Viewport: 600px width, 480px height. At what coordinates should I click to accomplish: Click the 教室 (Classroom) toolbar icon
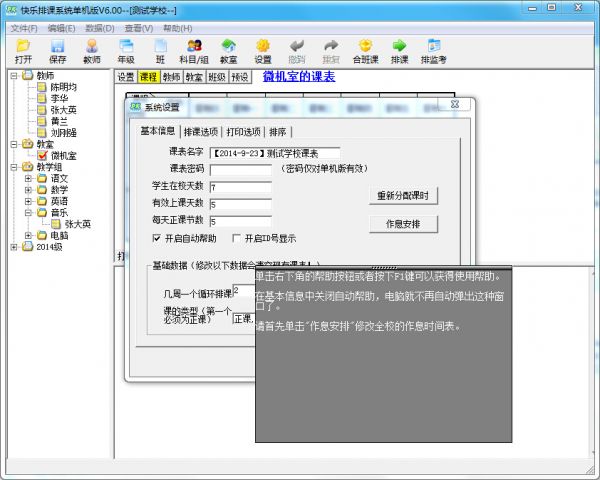click(229, 50)
